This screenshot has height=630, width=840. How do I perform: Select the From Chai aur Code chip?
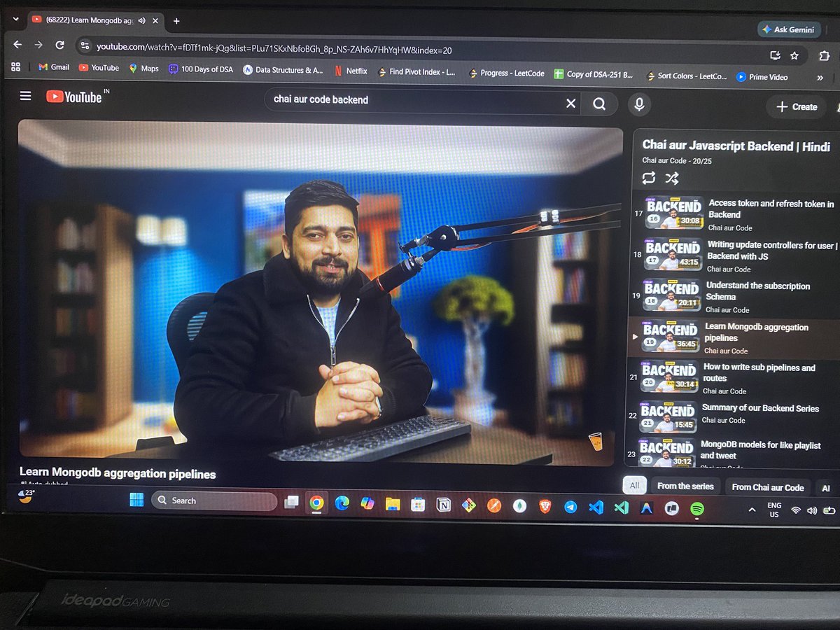click(x=767, y=487)
